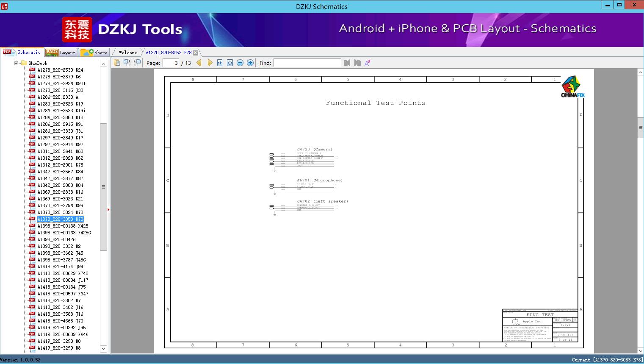Click the tree panel scroll down arrow

103,349
